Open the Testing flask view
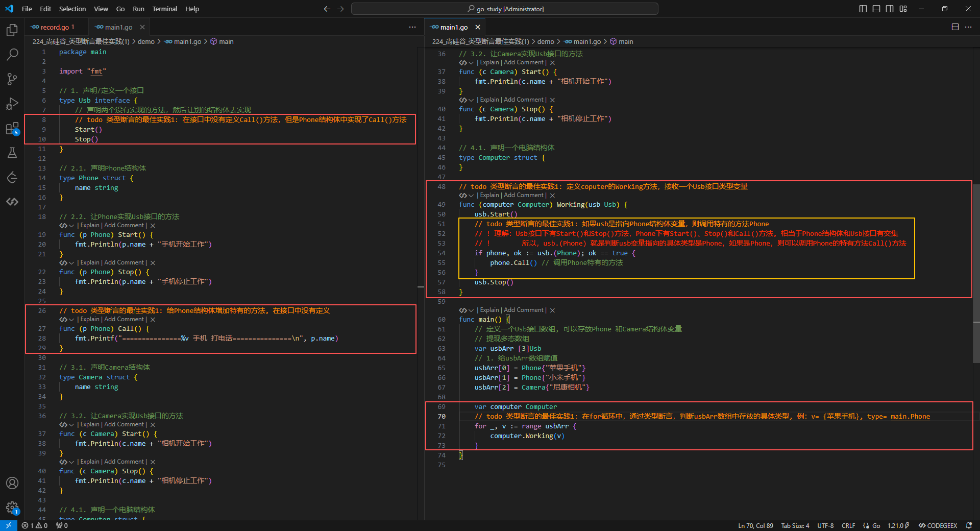This screenshot has height=531, width=980. pos(12,153)
